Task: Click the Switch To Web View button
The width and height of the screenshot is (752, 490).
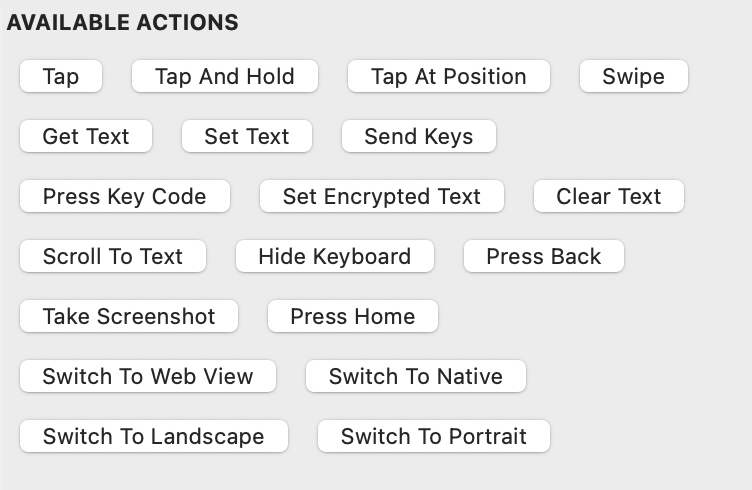Action: (148, 377)
